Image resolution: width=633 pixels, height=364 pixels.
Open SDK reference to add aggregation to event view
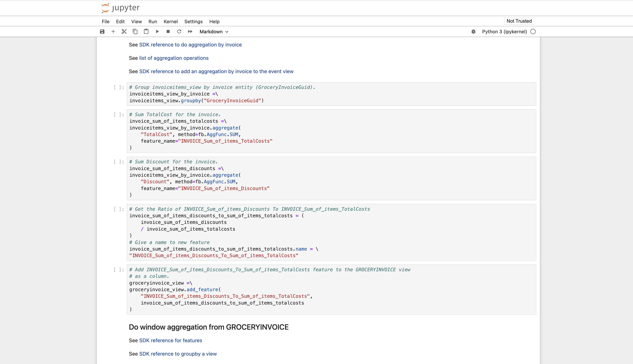(216, 72)
